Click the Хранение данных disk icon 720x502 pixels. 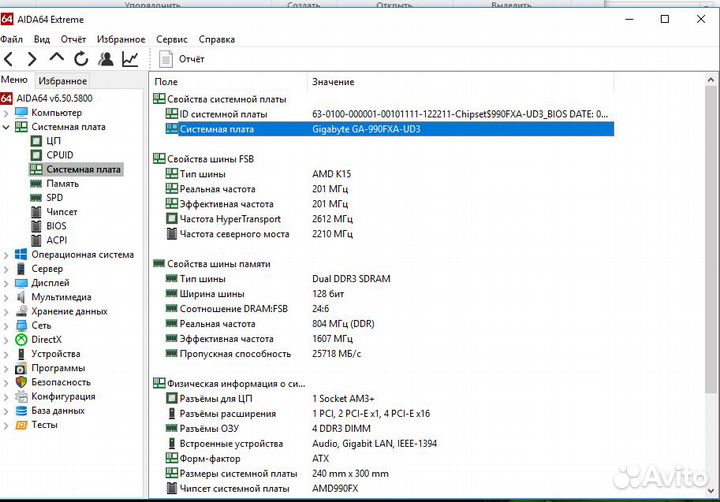click(x=21, y=311)
